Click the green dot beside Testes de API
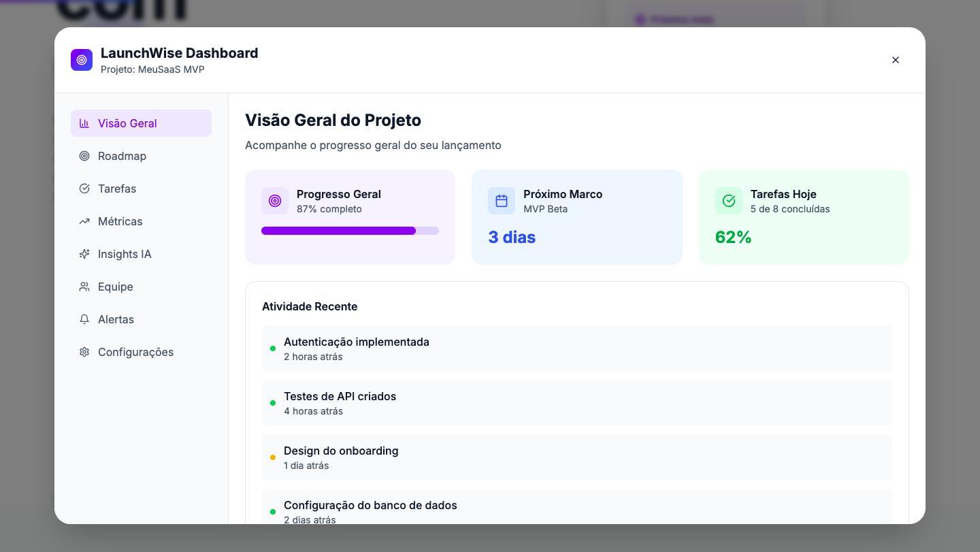Viewport: 980px width, 552px height. click(273, 403)
